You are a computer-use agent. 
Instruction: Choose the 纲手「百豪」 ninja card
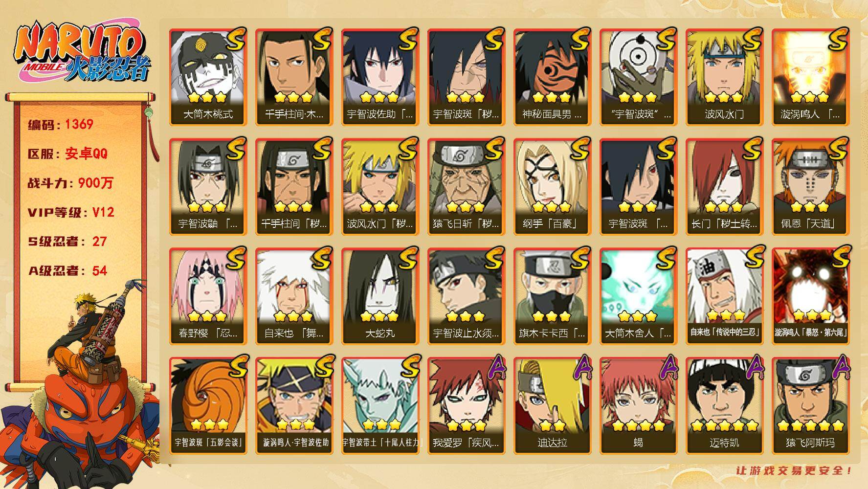click(x=552, y=186)
